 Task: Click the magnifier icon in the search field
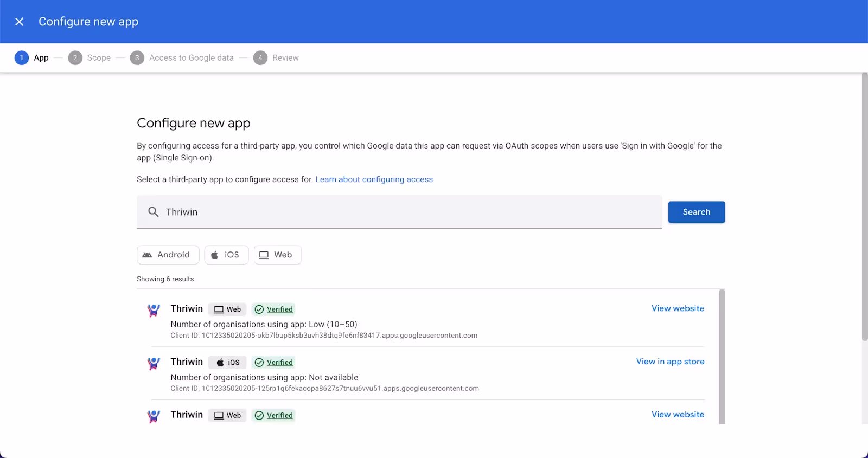click(x=154, y=212)
